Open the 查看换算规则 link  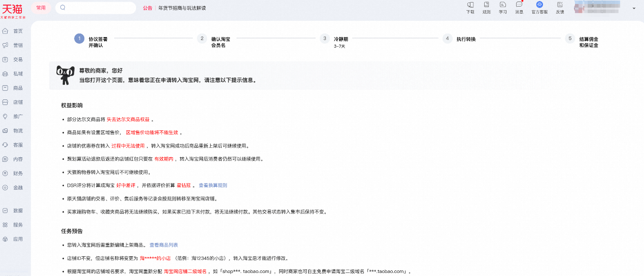tap(213, 185)
